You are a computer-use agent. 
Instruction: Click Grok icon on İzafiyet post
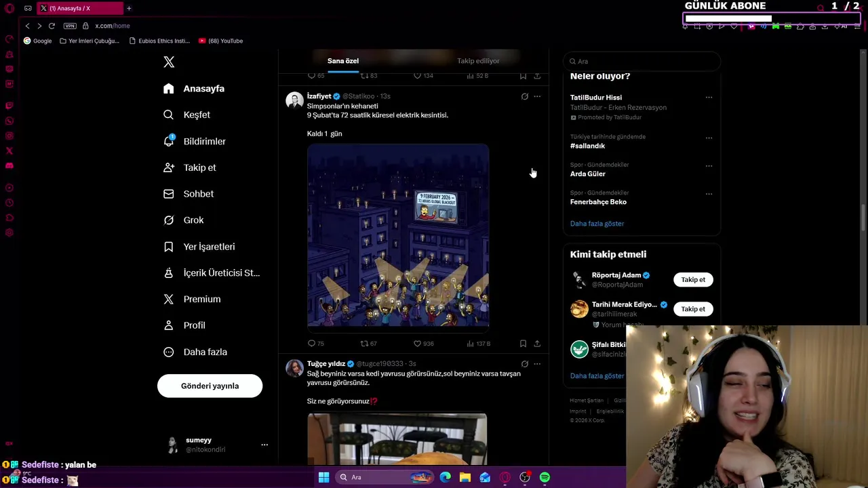click(x=524, y=96)
